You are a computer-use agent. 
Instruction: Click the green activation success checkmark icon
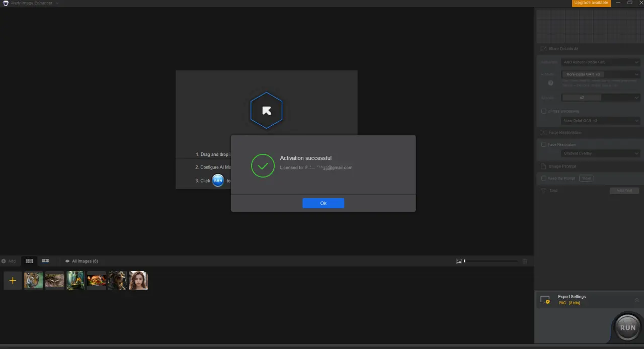[x=263, y=165]
